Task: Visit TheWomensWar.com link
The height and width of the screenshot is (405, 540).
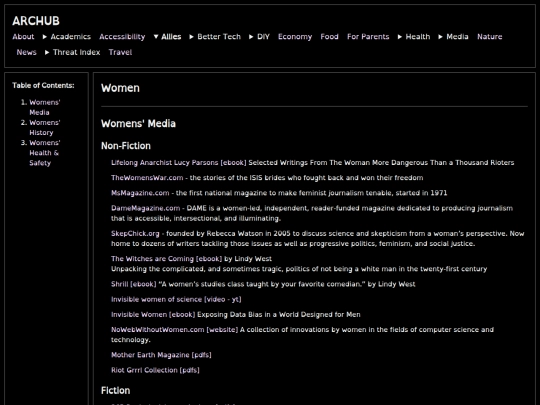Action: [x=147, y=178]
